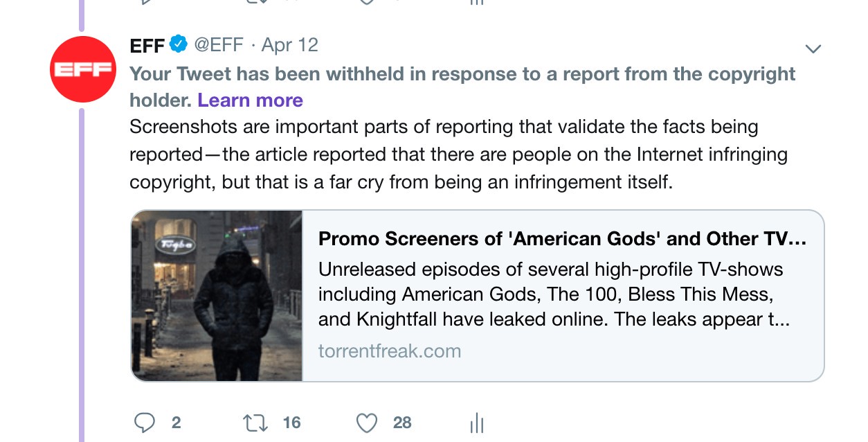Open the @EFF handle profile
The height and width of the screenshot is (442, 868).
point(218,46)
